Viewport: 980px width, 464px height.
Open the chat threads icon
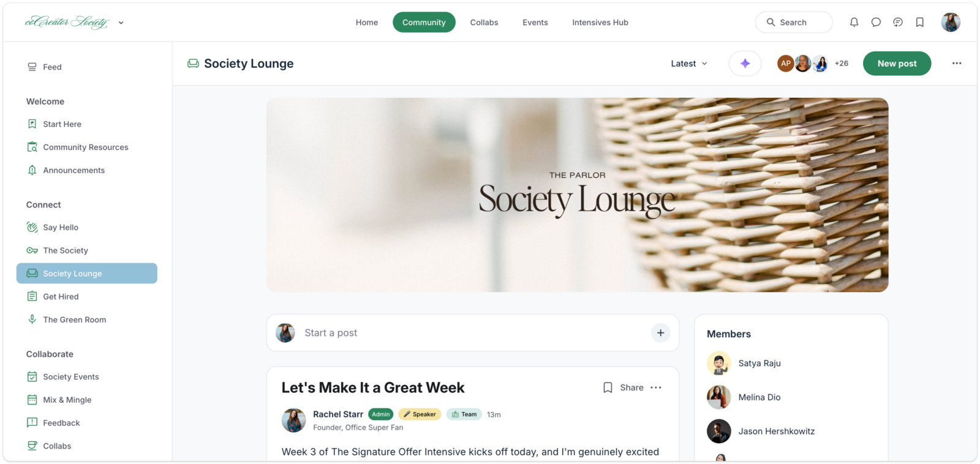(x=898, y=22)
